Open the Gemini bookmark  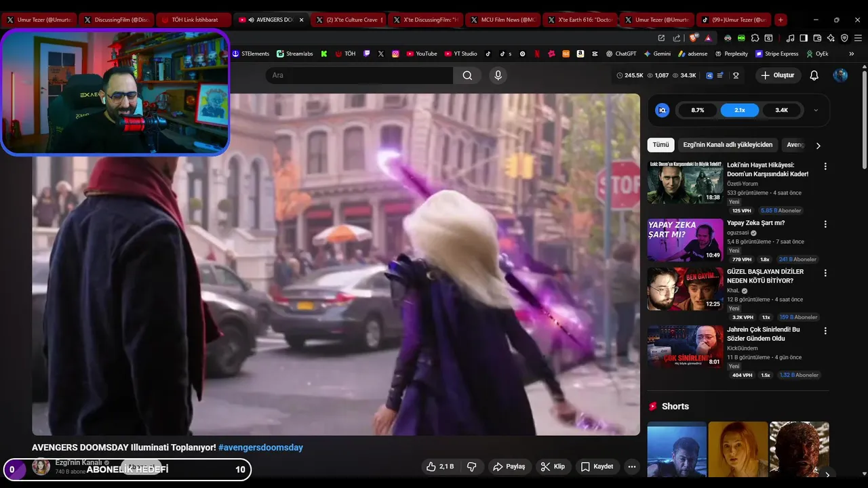coord(657,54)
